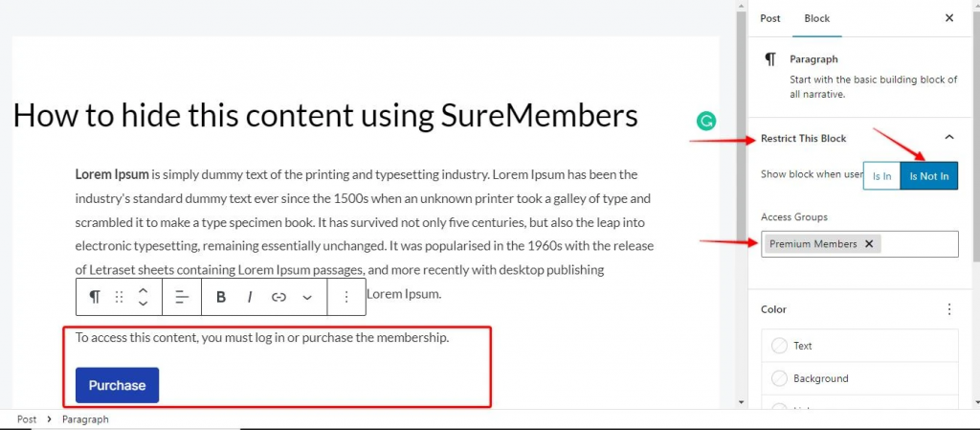The height and width of the screenshot is (430, 980).
Task: Remove the Premium Members access group
Action: (x=869, y=244)
